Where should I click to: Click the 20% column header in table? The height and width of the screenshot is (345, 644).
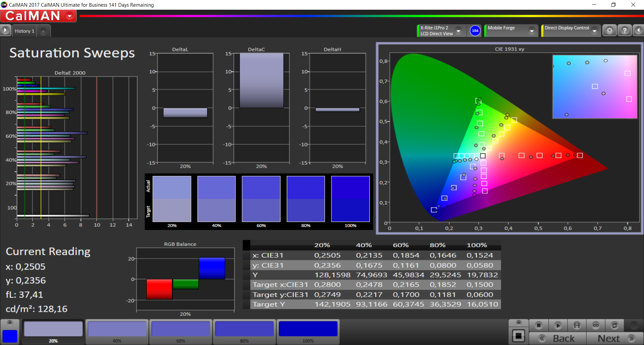pyautogui.click(x=322, y=245)
